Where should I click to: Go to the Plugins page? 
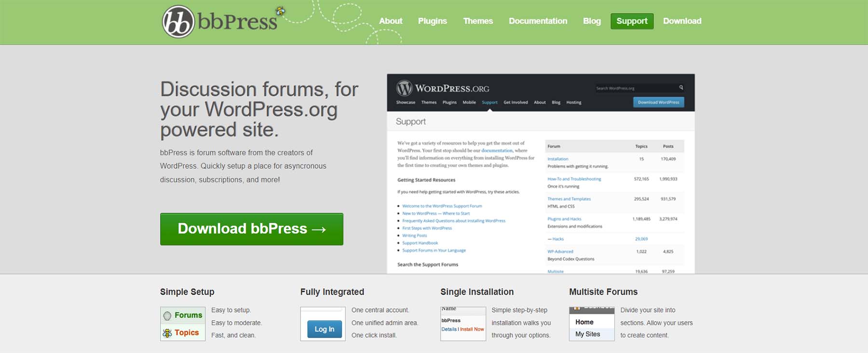click(433, 21)
